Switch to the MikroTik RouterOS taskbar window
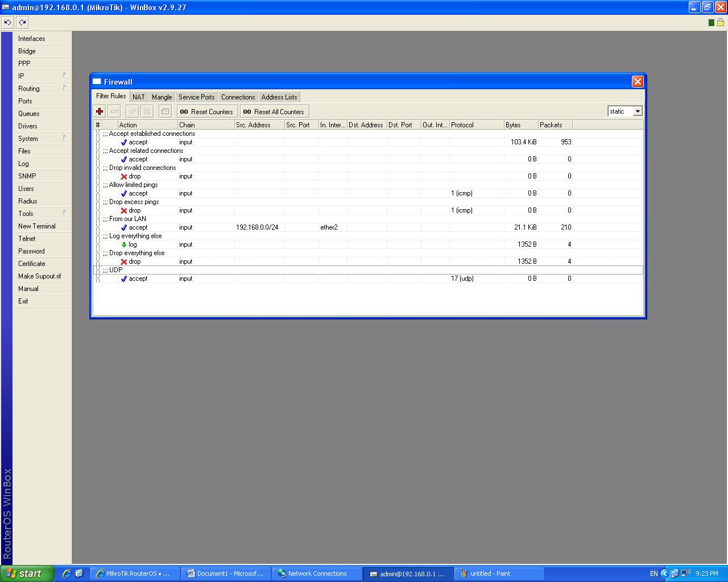This screenshot has height=582, width=728. [136, 573]
